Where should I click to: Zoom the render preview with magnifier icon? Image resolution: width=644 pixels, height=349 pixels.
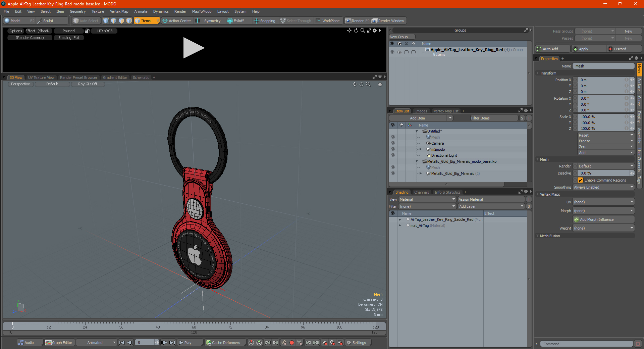363,31
